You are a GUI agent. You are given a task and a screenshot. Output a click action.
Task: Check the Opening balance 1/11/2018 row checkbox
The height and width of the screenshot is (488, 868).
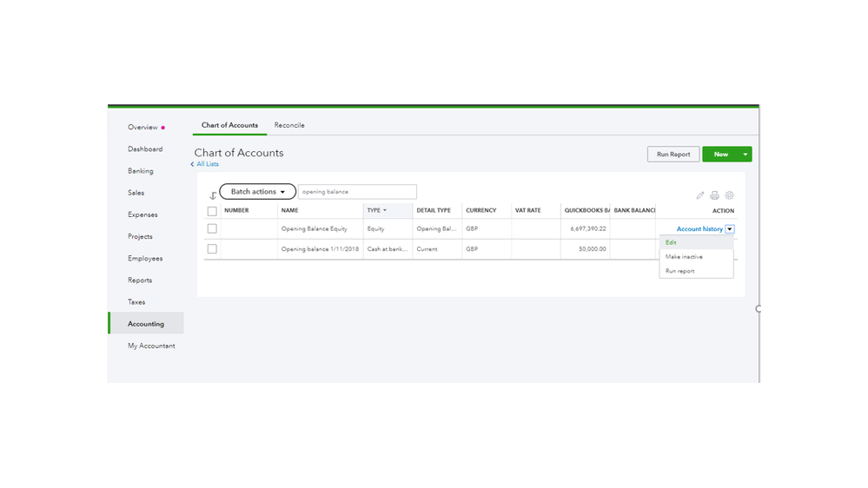(212, 249)
